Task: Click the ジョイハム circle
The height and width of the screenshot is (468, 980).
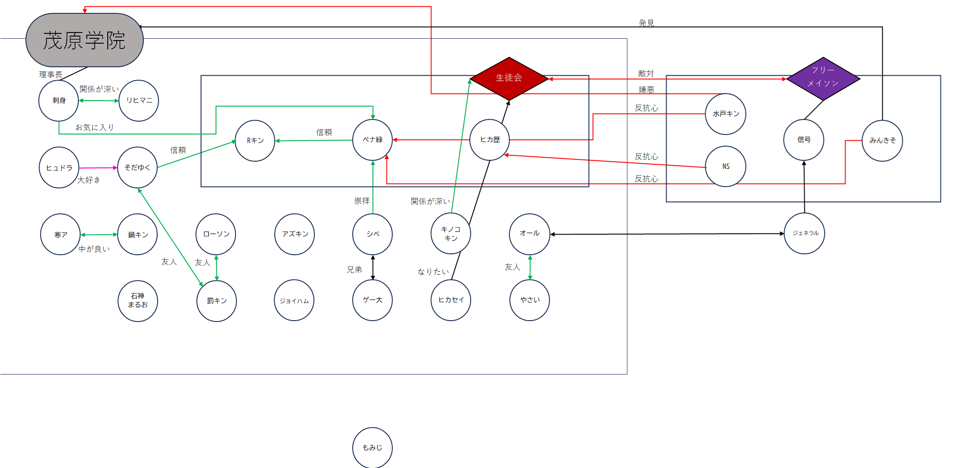Action: (x=294, y=300)
